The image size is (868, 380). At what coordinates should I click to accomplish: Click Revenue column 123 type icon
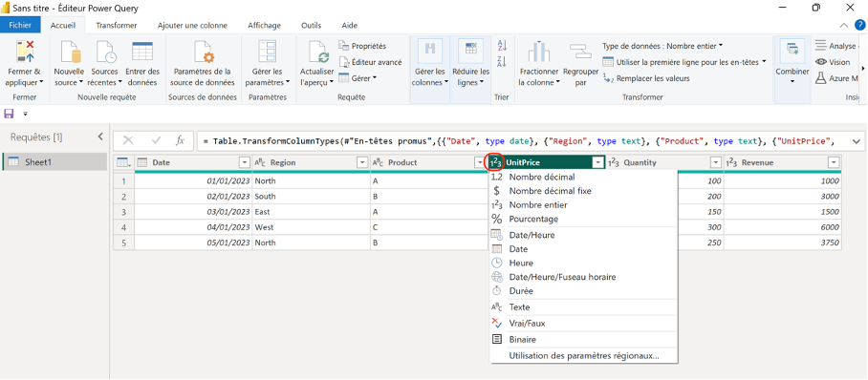[x=732, y=162]
